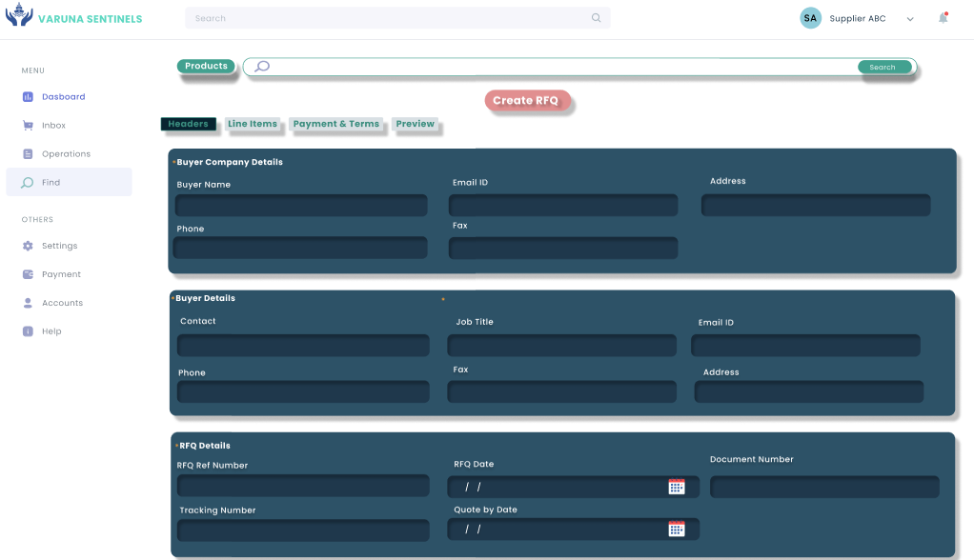Click the Document Number field

pyautogui.click(x=824, y=487)
